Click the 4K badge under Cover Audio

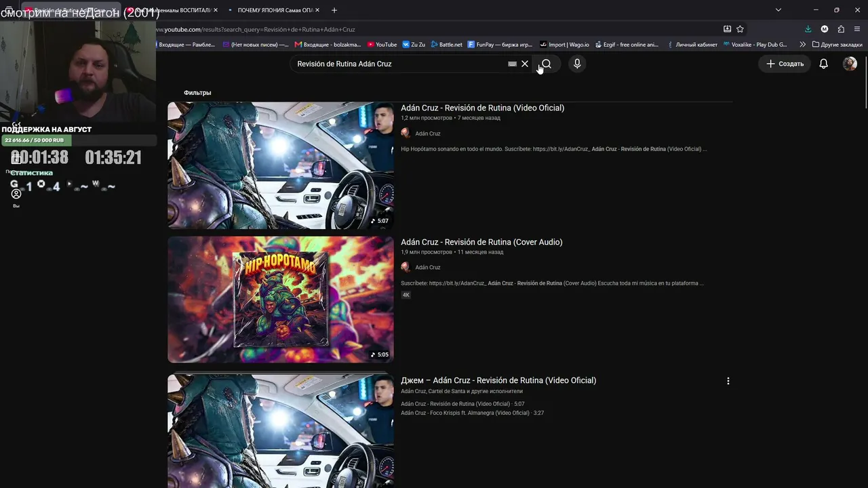point(406,295)
